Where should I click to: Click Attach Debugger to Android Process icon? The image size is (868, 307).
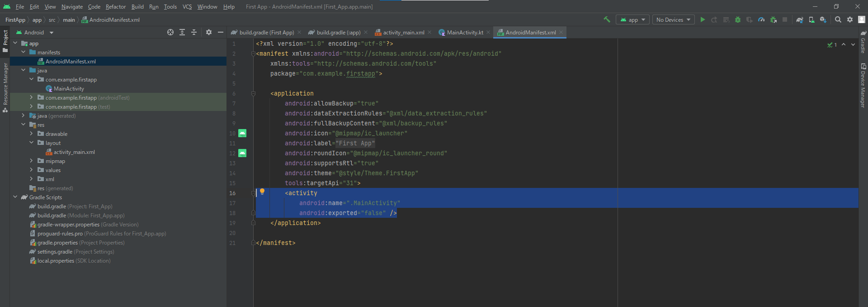coord(773,19)
